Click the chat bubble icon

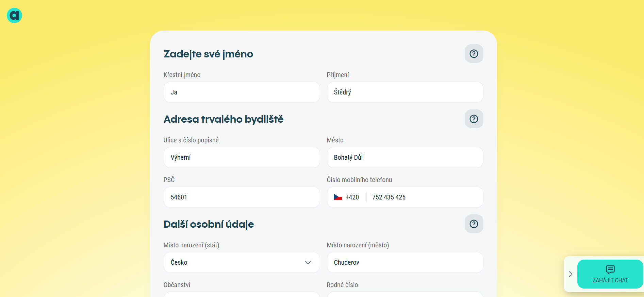tap(610, 269)
